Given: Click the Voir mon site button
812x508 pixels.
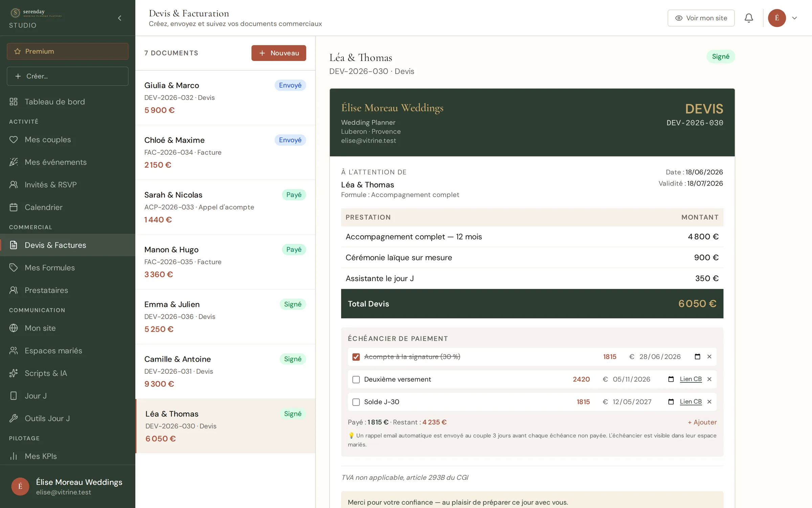Looking at the screenshot, I should (701, 18).
